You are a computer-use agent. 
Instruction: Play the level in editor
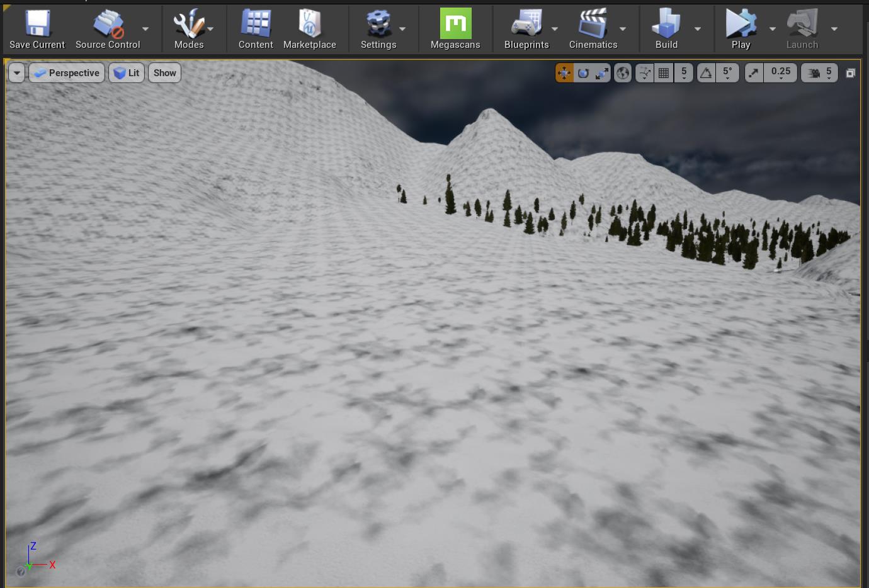pos(741,30)
